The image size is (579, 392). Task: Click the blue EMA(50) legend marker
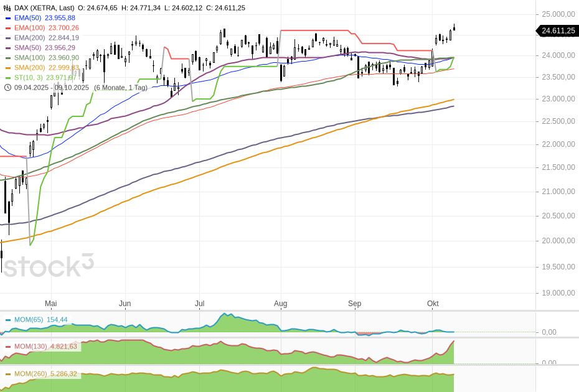7,18
